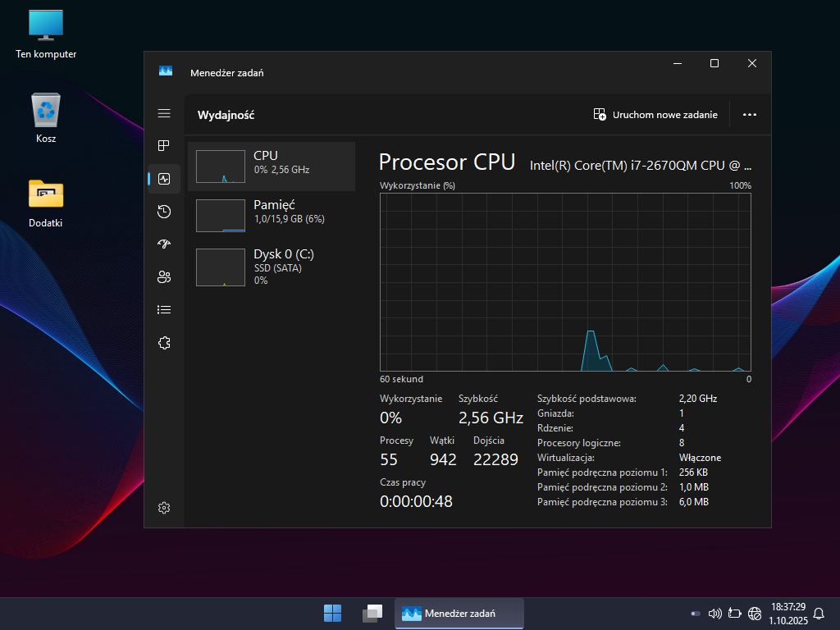The width and height of the screenshot is (840, 630).
Task: Expand the three-dot more options menu
Action: coord(749,115)
